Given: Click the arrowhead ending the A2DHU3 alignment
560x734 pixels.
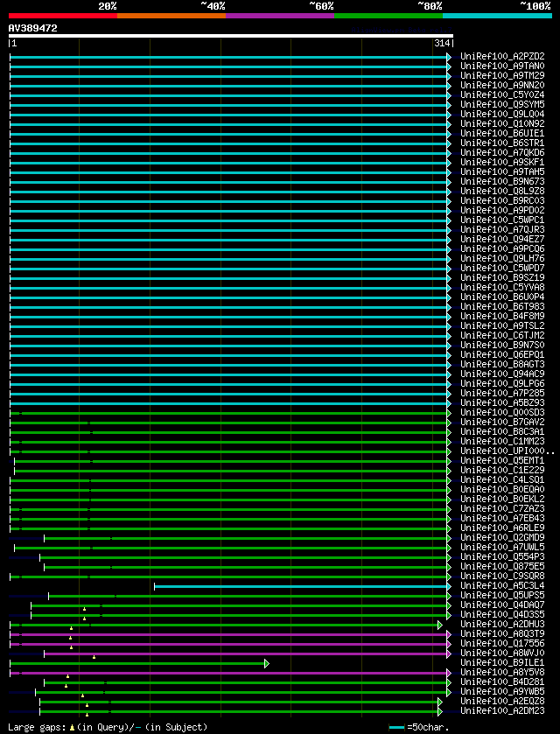Looking at the screenshot, I should tap(439, 625).
